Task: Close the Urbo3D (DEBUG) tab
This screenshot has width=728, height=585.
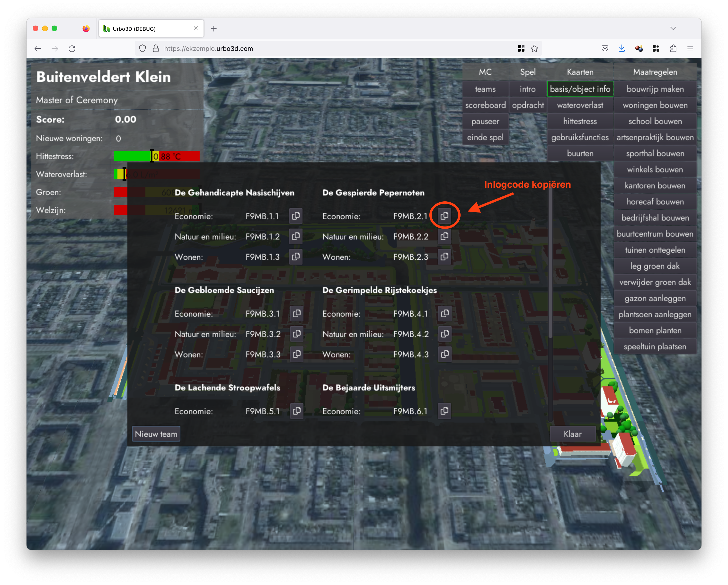Action: click(196, 29)
